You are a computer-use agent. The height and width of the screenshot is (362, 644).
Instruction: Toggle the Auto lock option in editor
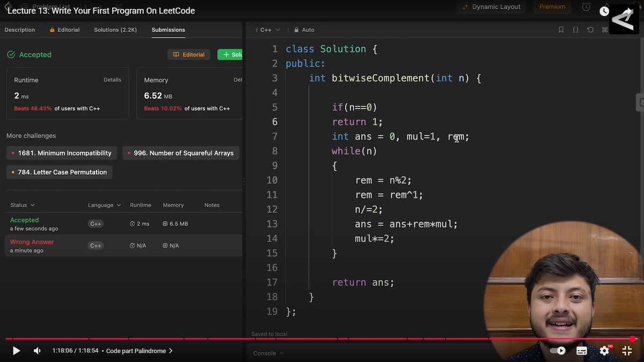click(304, 30)
